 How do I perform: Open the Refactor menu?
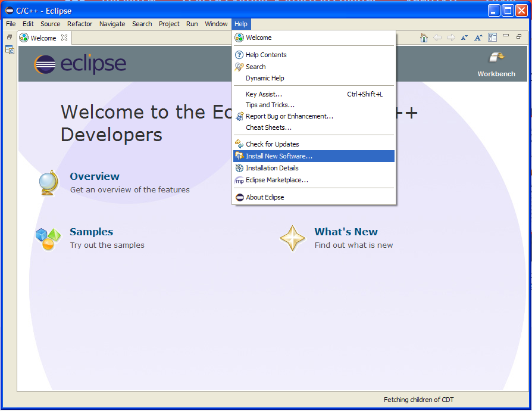pyautogui.click(x=80, y=24)
